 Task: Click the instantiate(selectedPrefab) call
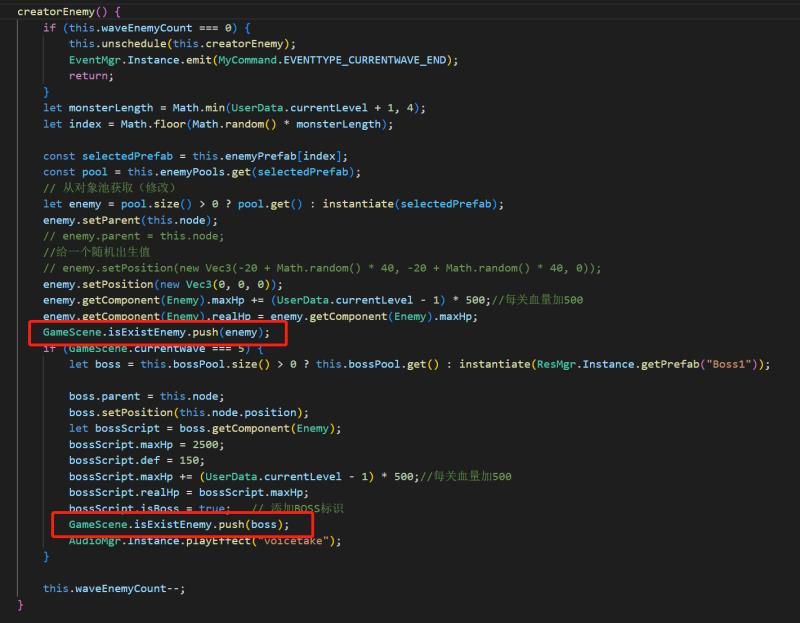pyautogui.click(x=410, y=204)
